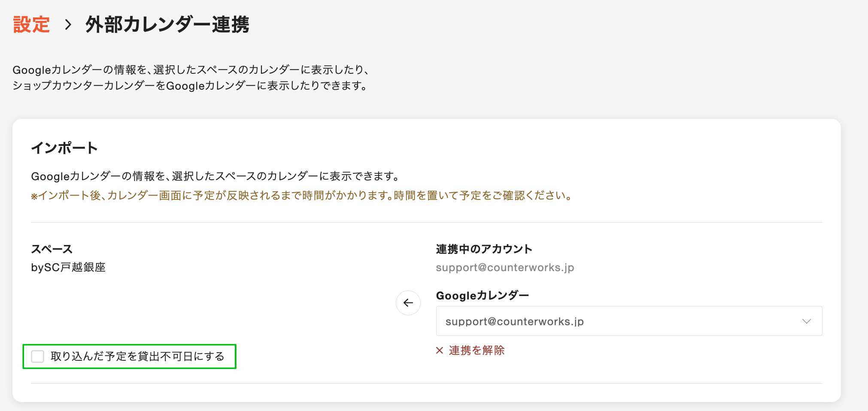Click the 外部カレンダー連携 page title
Viewport: 868px width, 411px height.
(167, 24)
